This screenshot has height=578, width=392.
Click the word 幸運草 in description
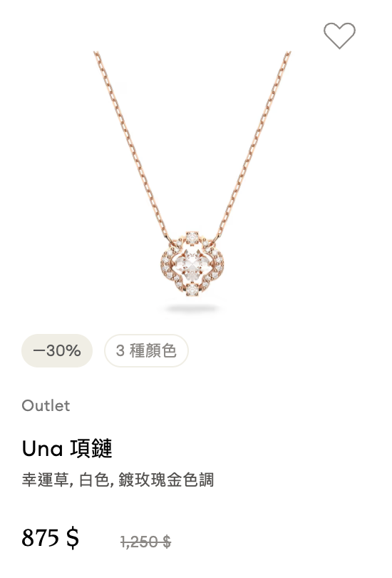[45, 480]
